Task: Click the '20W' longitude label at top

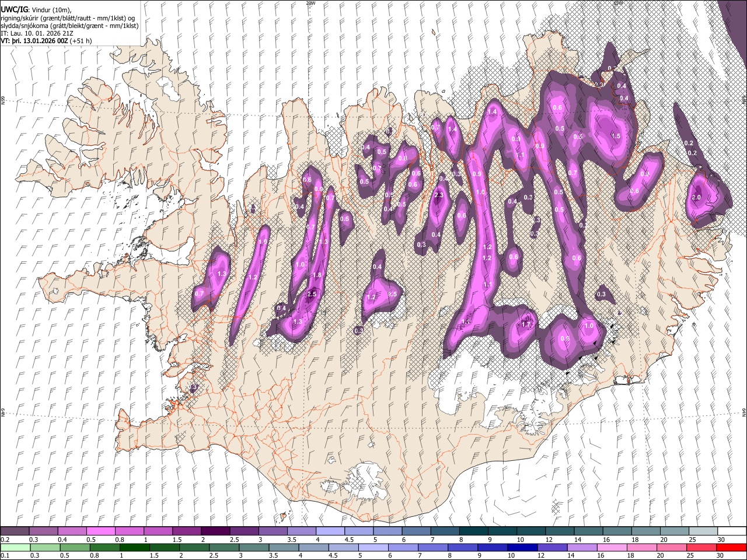Action: click(310, 3)
